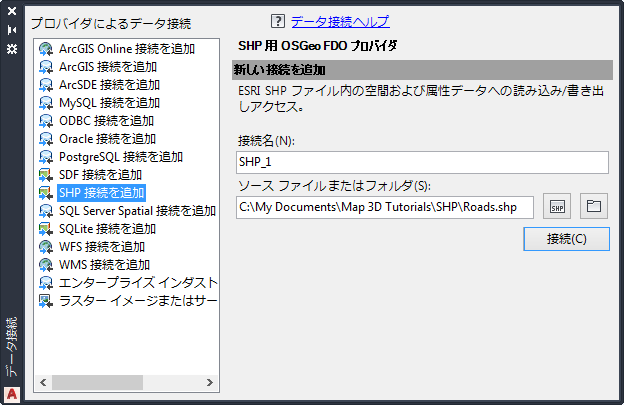Click the データ接続 vertical title label
The image size is (624, 405).
[12, 347]
